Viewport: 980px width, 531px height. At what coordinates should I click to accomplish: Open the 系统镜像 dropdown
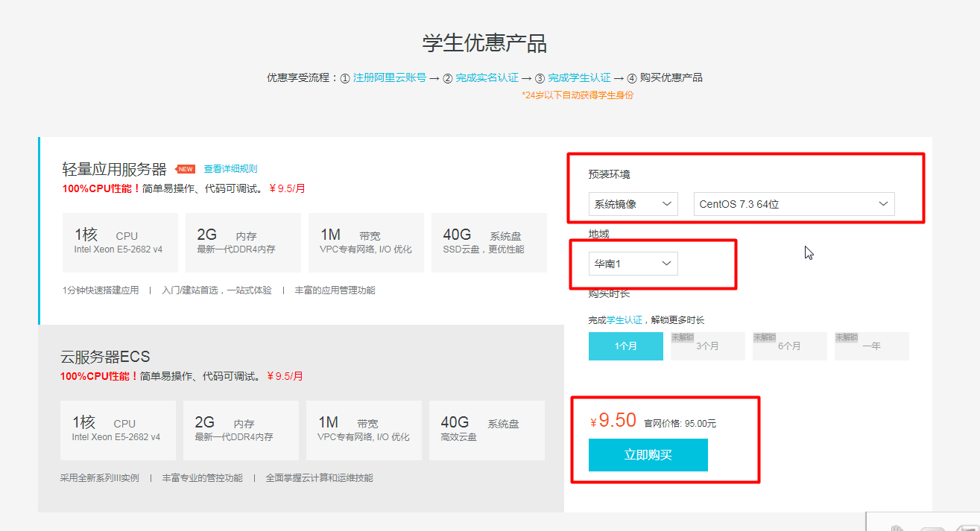coord(633,204)
